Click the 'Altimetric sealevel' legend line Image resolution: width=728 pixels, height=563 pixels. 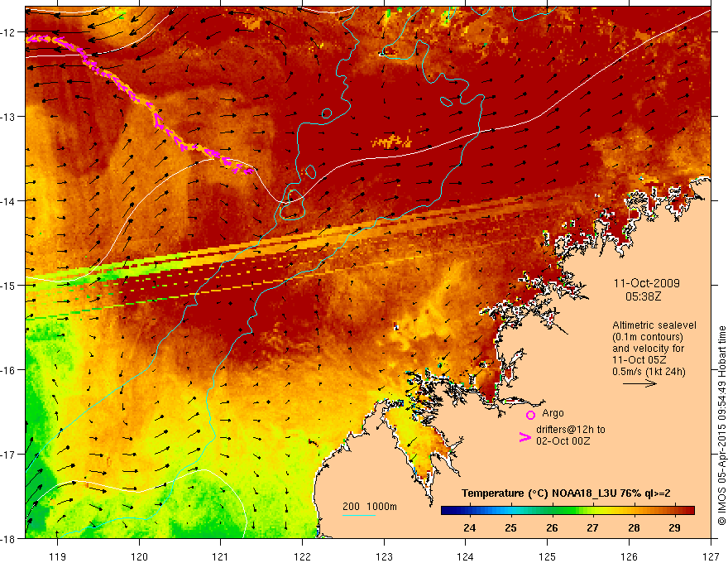pyautogui.click(x=654, y=325)
